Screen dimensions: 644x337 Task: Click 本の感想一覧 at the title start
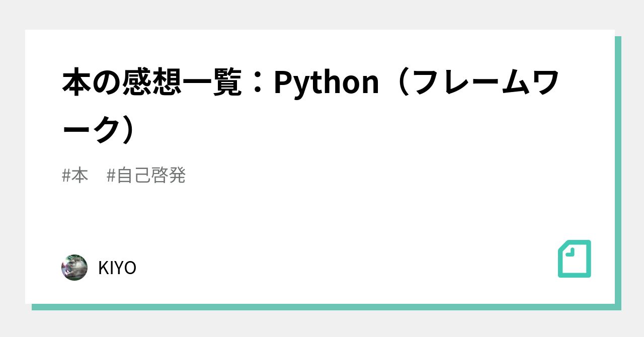point(151,83)
